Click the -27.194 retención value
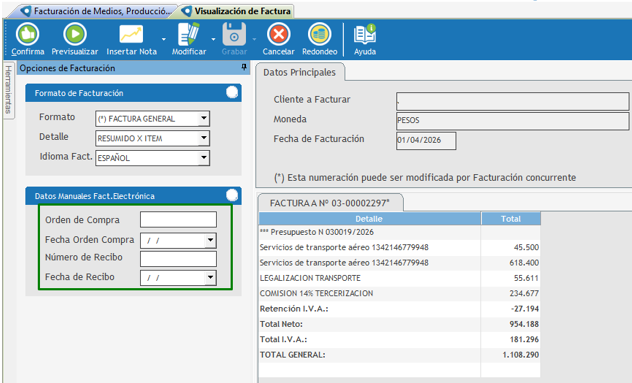This screenshot has width=632, height=383. point(524,309)
